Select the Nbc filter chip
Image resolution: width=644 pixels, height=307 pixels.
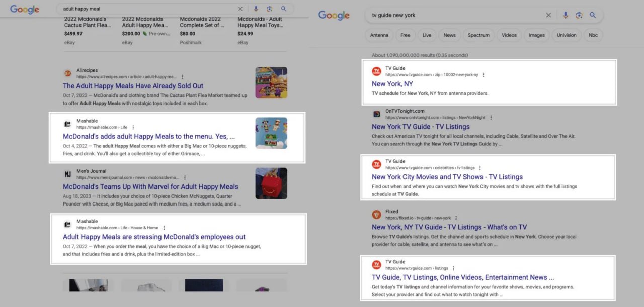pyautogui.click(x=593, y=35)
